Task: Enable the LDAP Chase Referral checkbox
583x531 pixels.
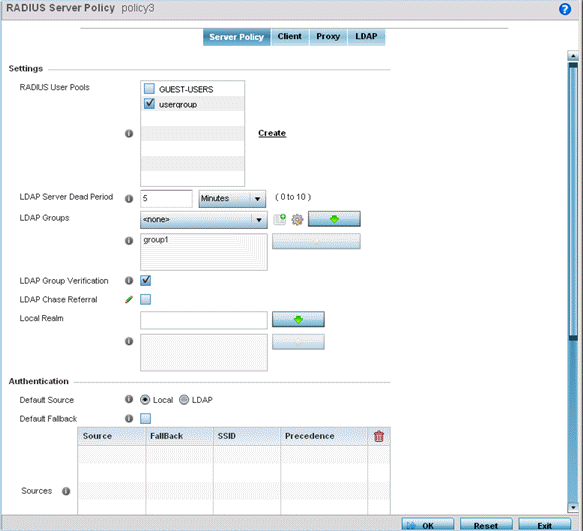Action: click(145, 299)
